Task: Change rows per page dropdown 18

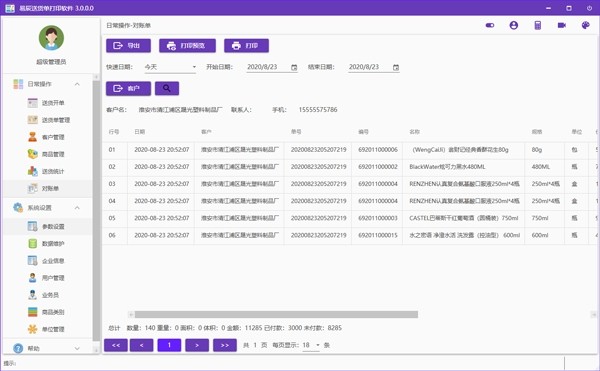Action: click(x=311, y=345)
